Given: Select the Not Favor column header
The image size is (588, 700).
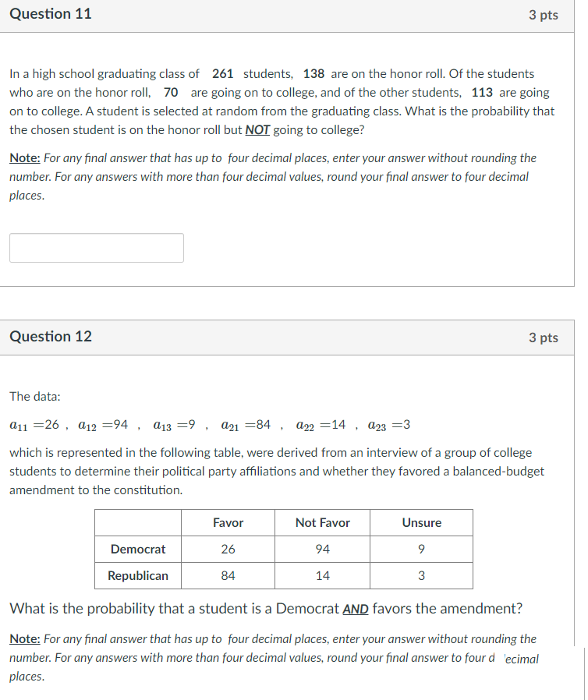Looking at the screenshot, I should point(321,522).
